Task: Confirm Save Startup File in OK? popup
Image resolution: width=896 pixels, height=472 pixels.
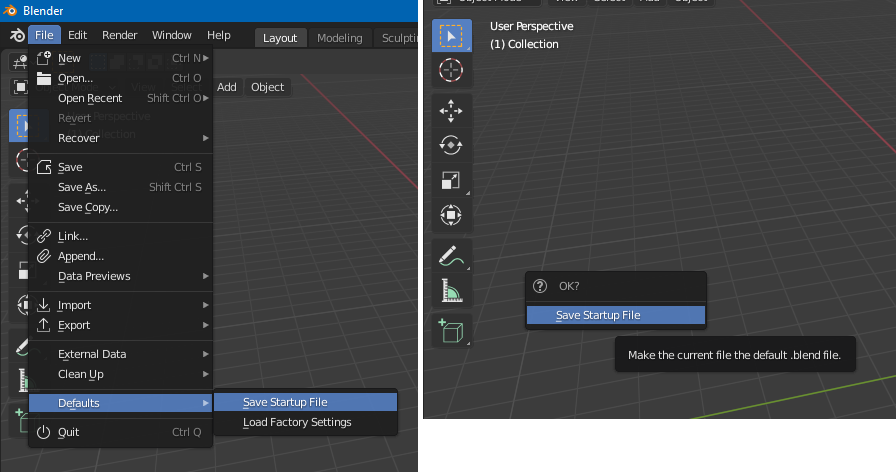Action: click(615, 315)
